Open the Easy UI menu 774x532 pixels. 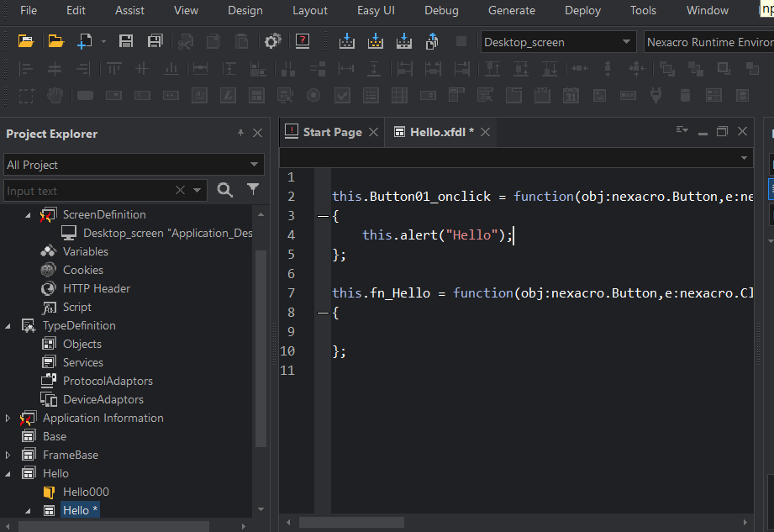(376, 10)
